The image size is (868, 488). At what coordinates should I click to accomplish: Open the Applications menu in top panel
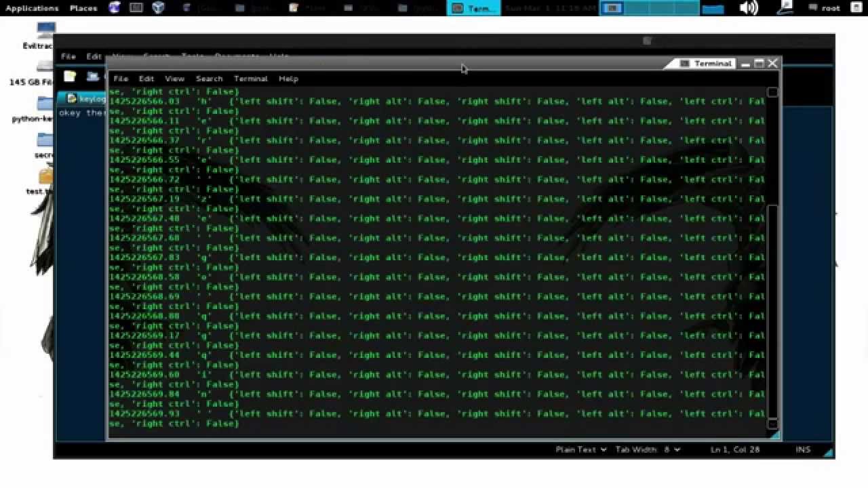point(32,8)
